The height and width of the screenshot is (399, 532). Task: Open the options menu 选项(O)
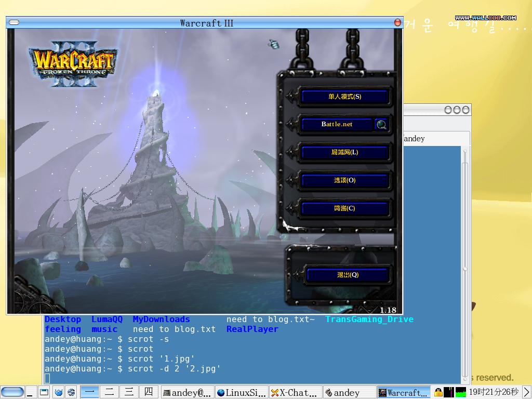click(x=344, y=180)
